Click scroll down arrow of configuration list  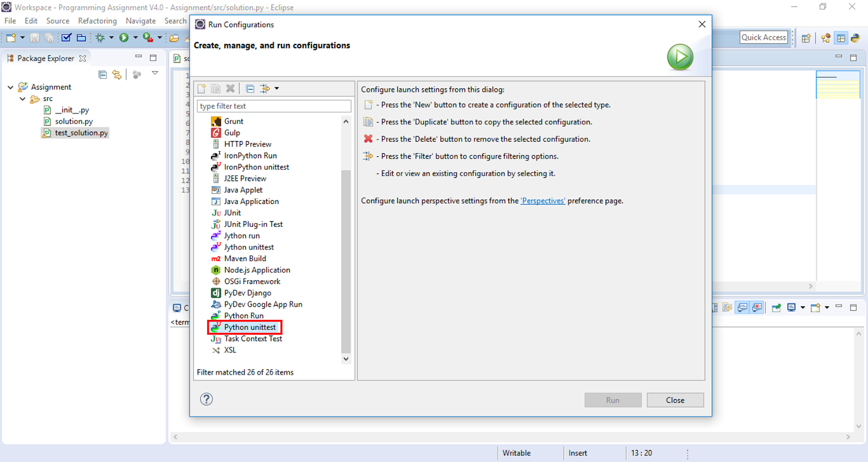346,359
